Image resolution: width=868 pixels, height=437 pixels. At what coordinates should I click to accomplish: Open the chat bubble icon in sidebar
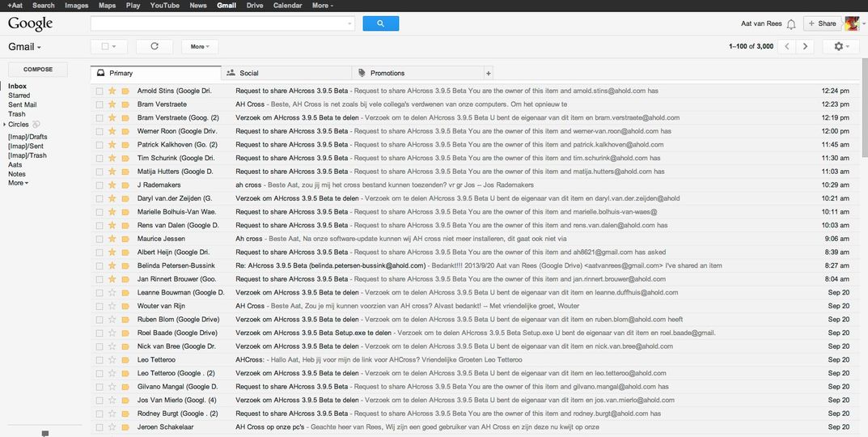[44, 433]
